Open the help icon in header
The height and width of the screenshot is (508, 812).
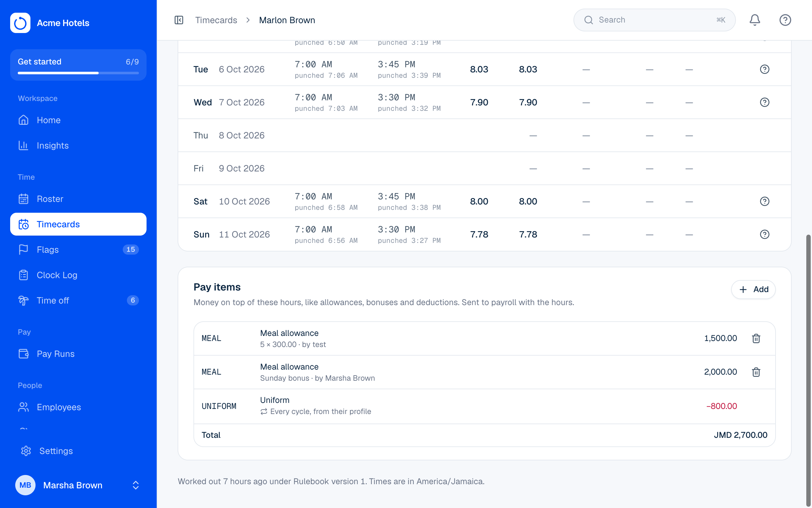pyautogui.click(x=785, y=20)
